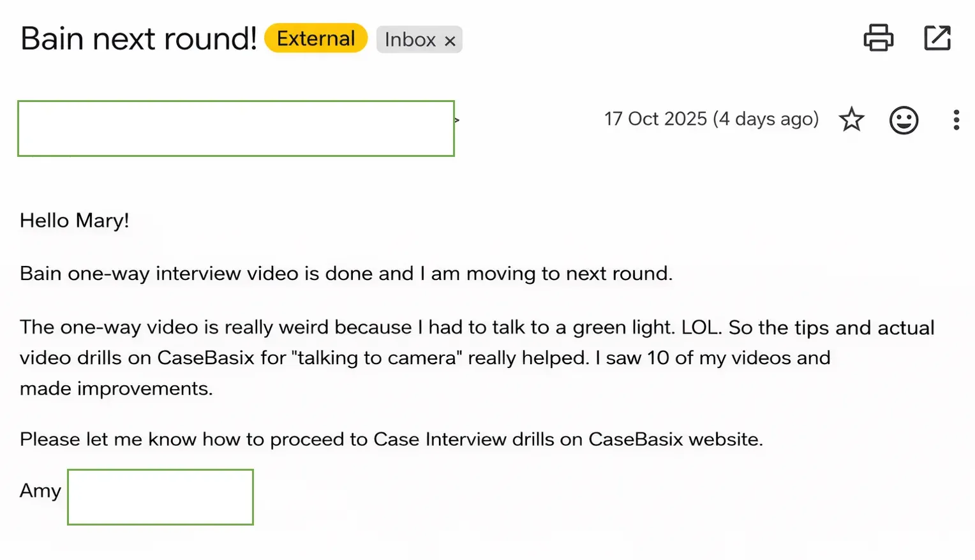This screenshot has width=975, height=560.
Task: Click the line mentioning talking to a green light
Action: click(x=477, y=327)
